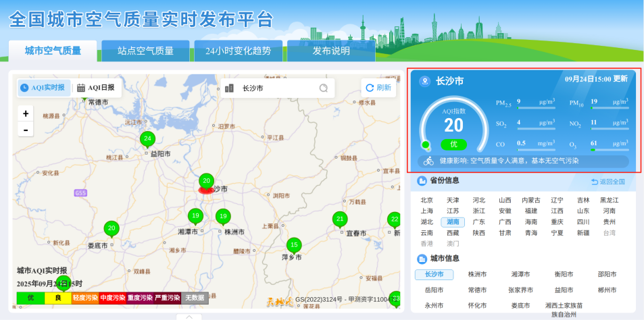Screen dimensions: 644x320
Task: Click the map zoom in plus button
Action: tap(26, 113)
